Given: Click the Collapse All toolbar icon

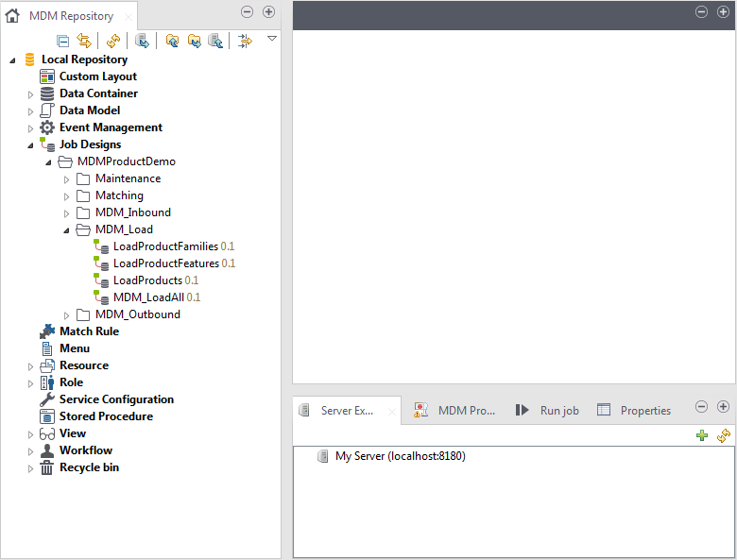Looking at the screenshot, I should pyautogui.click(x=62, y=42).
